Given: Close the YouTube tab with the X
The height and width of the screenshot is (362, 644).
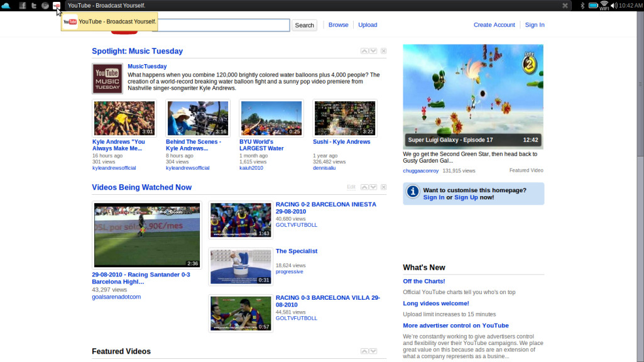Looking at the screenshot, I should coord(565,5).
